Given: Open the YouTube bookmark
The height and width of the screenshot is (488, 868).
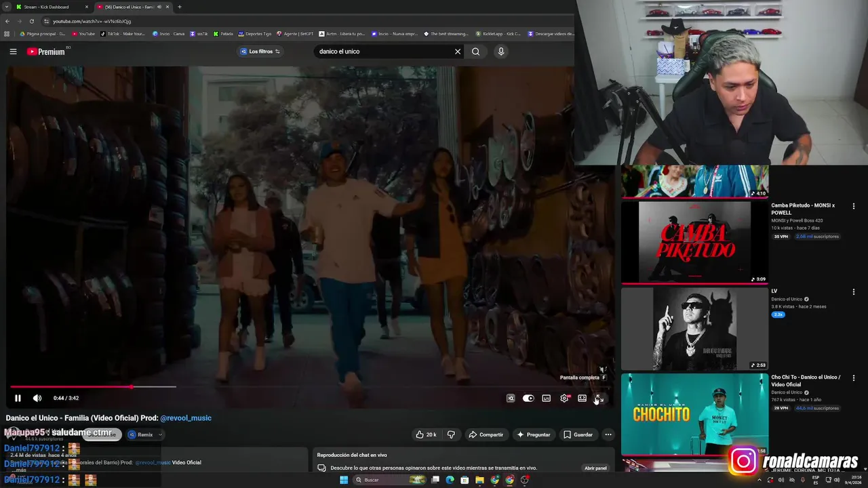Looking at the screenshot, I should click(83, 34).
